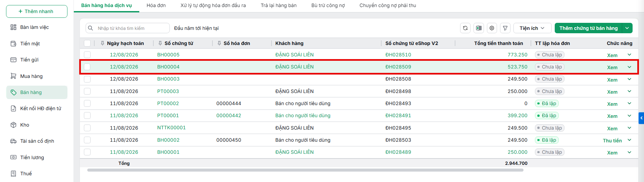Click the Thêm nhanh button
The image size is (644, 182).
click(x=37, y=11)
